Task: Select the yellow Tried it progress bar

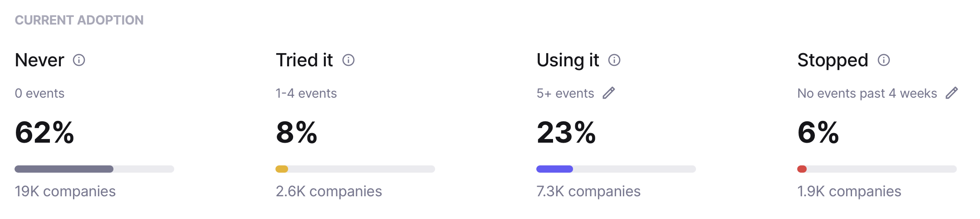Action: point(355,169)
